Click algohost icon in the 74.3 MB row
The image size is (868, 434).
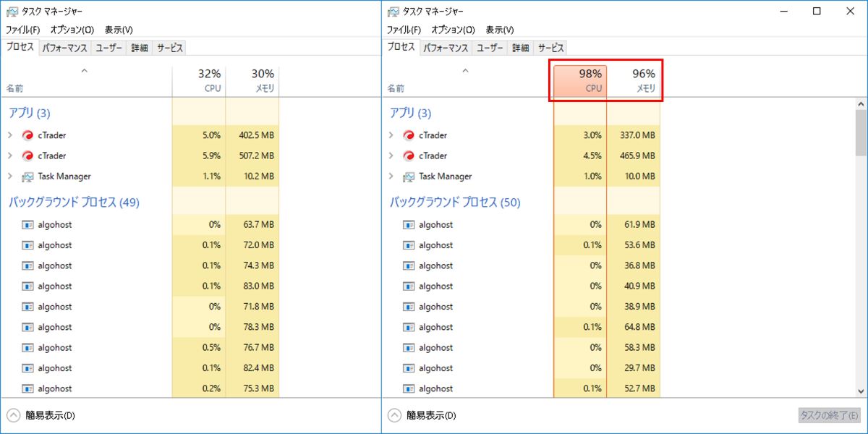coord(27,265)
